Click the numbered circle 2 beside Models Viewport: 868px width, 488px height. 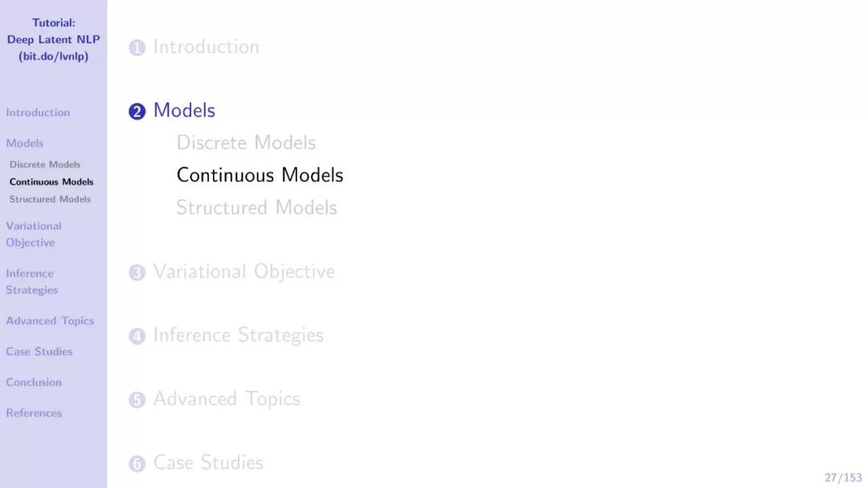pyautogui.click(x=137, y=111)
